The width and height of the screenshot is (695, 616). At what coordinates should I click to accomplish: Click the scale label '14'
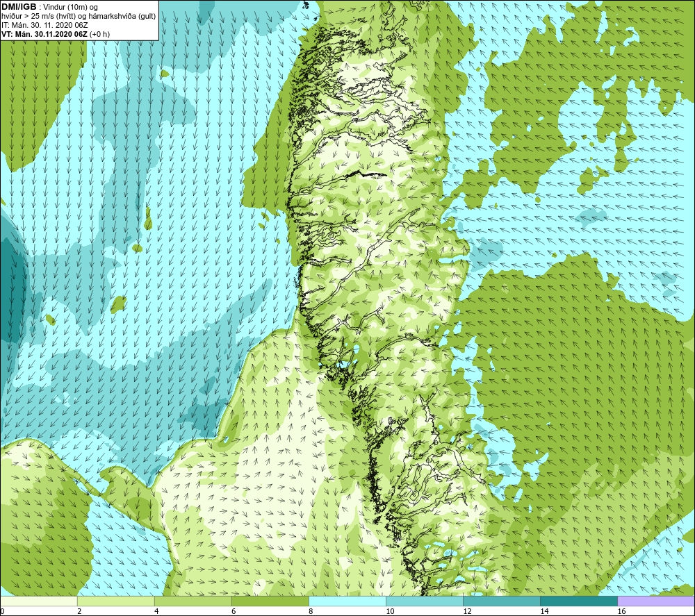[x=544, y=612]
